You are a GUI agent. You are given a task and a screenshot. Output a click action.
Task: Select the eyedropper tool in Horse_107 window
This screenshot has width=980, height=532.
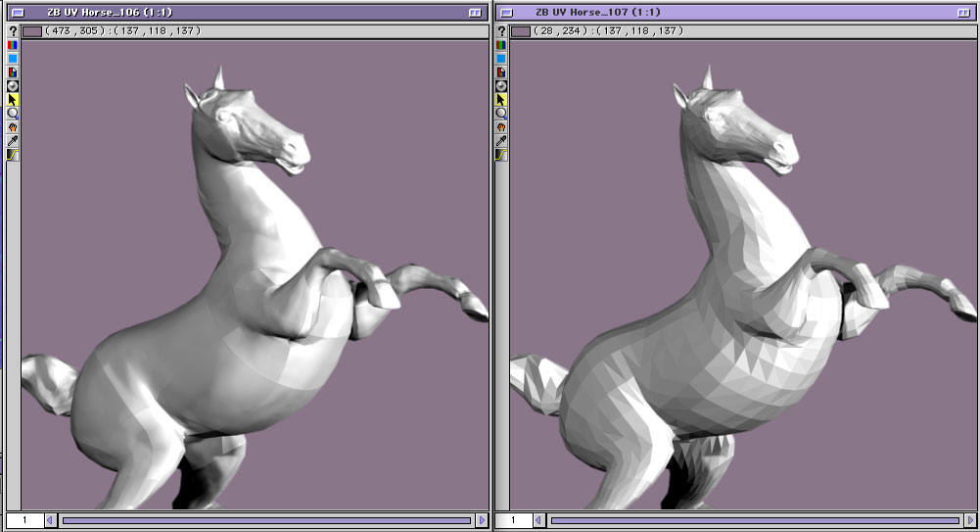point(501,141)
